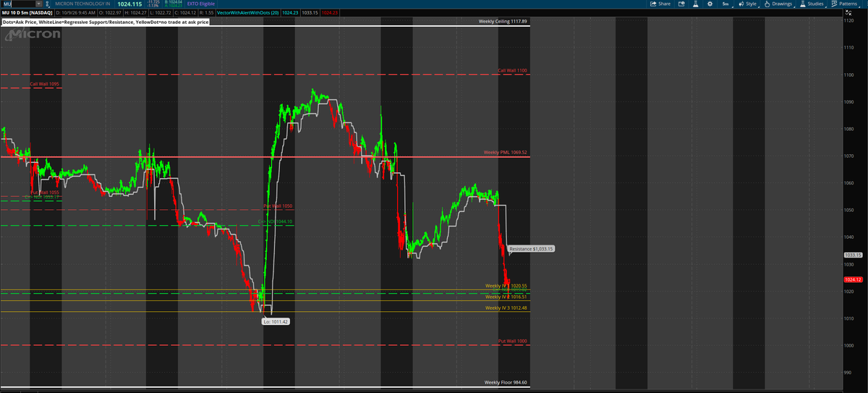Click the Call Wall 1100 label
Viewport: 868px width, 393px height.
click(x=513, y=70)
